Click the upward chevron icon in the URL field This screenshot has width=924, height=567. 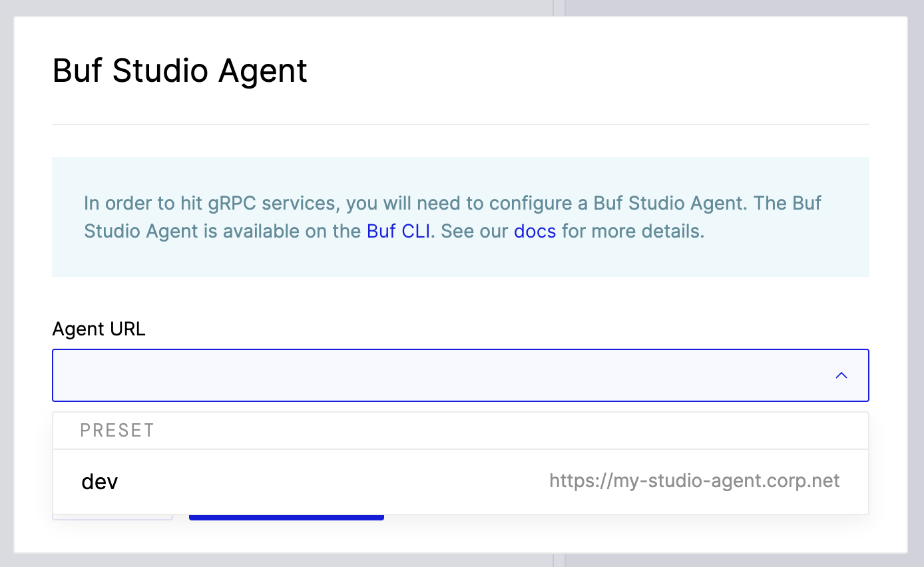(x=841, y=375)
